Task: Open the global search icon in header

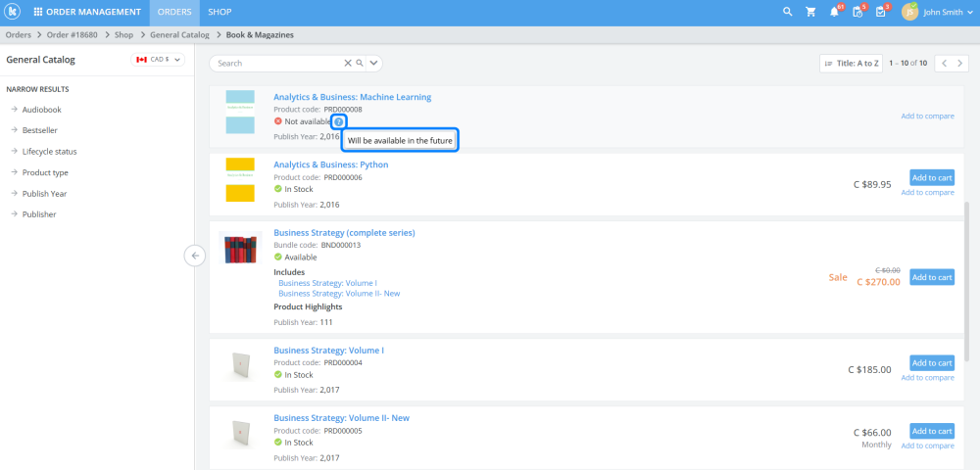Action: 787,13
